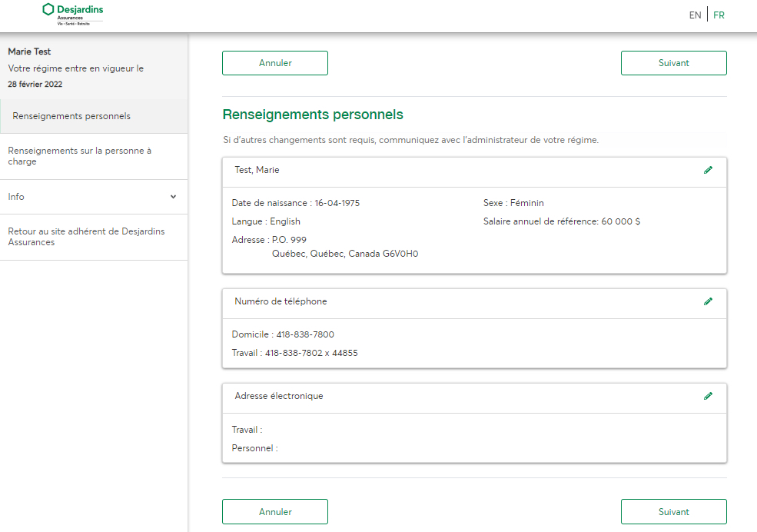Click the Domicile phone number 418-838-7800
The image size is (757, 532).
pyautogui.click(x=305, y=334)
